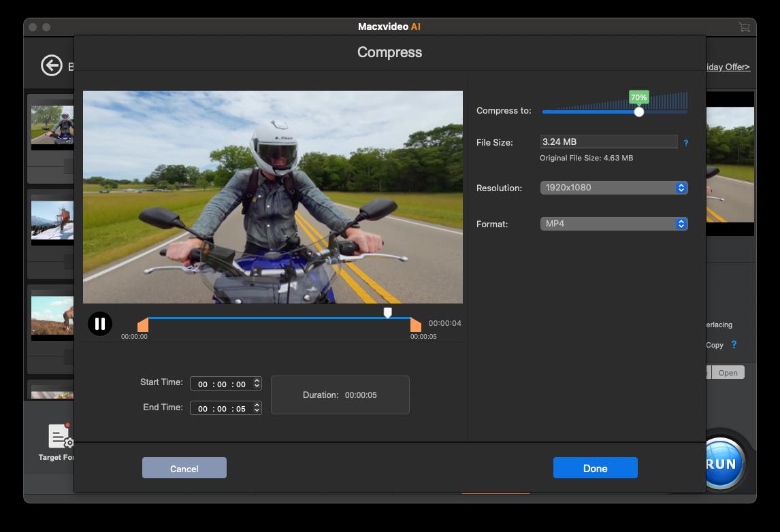Open the Resolution dropdown

click(613, 188)
